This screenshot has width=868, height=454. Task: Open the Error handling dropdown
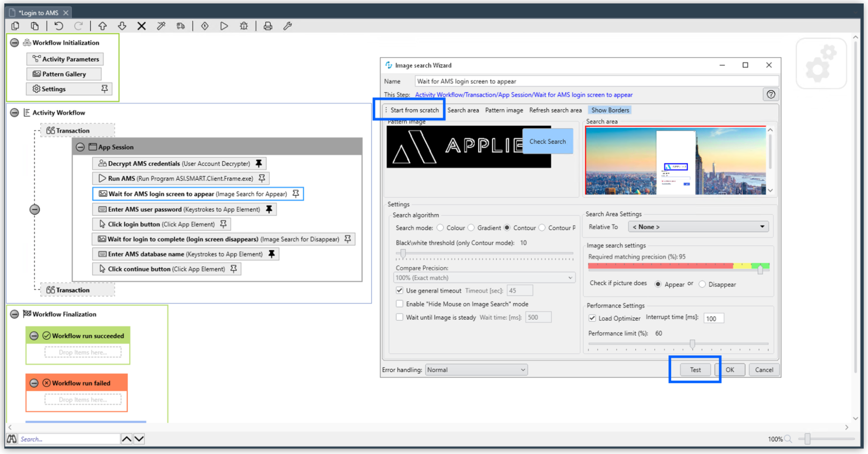tap(475, 369)
